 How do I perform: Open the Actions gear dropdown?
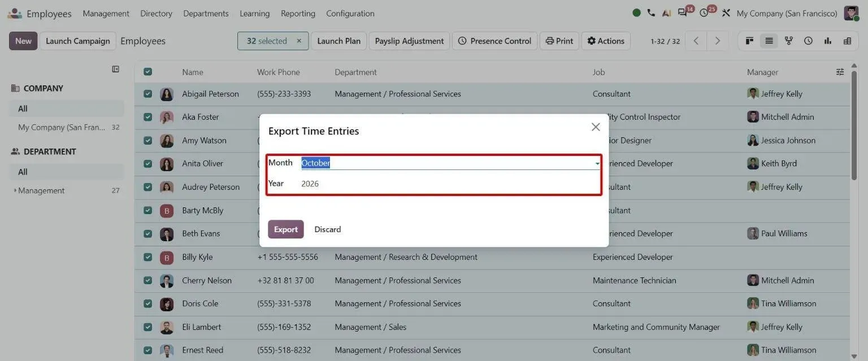(x=606, y=41)
